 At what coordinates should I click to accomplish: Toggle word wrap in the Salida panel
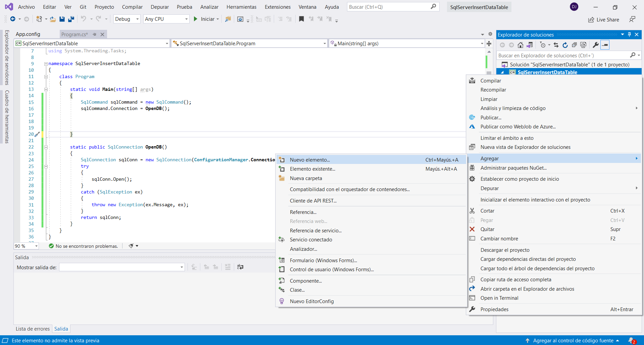[x=240, y=267]
